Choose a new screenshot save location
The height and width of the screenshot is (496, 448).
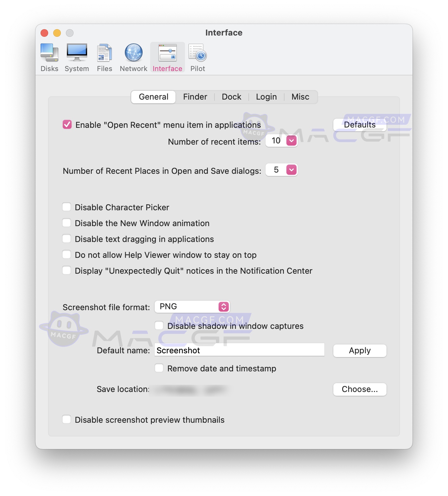360,389
